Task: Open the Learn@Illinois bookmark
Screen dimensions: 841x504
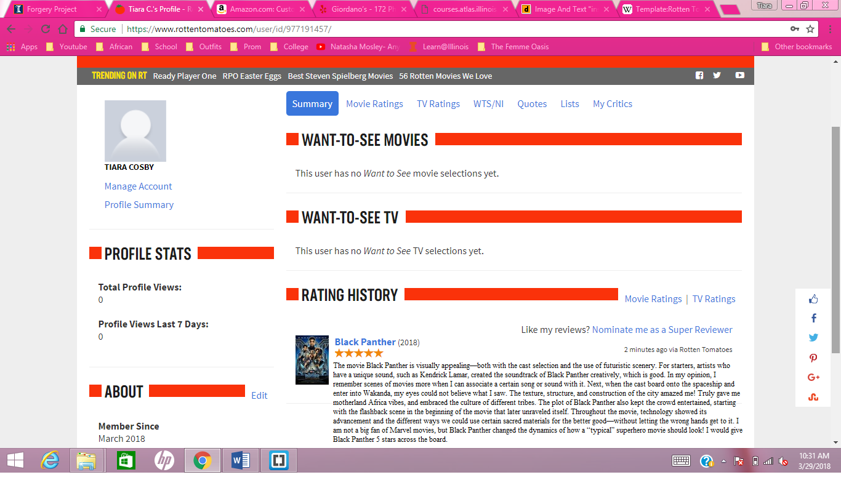Action: tap(438, 47)
